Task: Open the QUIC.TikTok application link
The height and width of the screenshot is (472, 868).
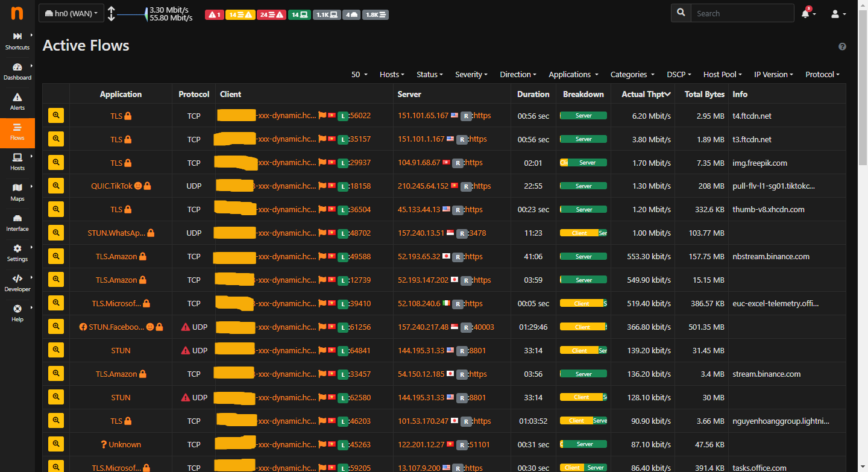Action: (112, 186)
